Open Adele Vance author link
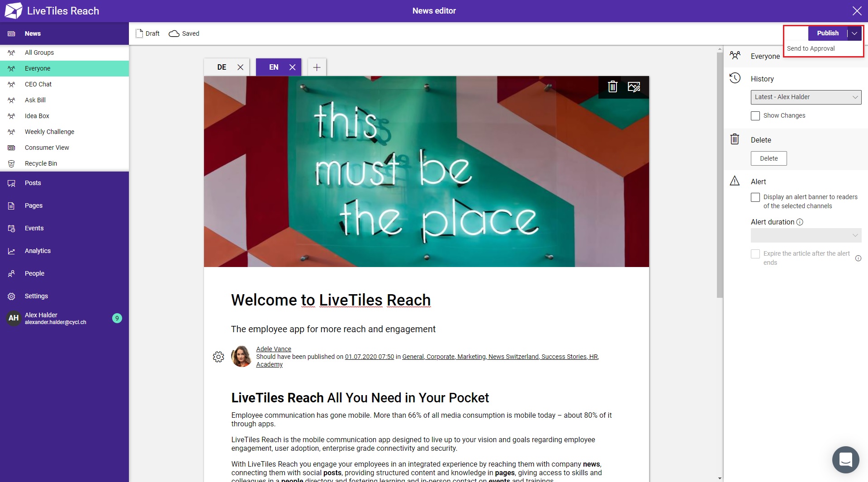The width and height of the screenshot is (868, 482). (274, 349)
